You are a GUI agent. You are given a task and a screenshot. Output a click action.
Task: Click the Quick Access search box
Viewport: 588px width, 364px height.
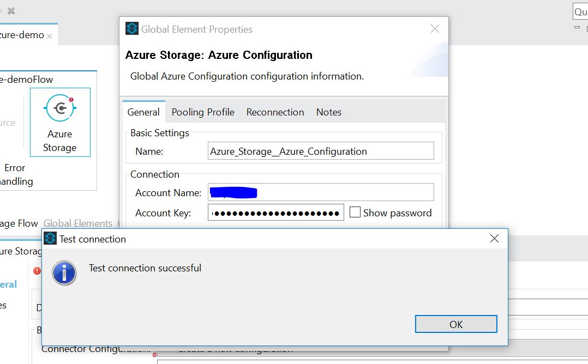click(x=581, y=11)
